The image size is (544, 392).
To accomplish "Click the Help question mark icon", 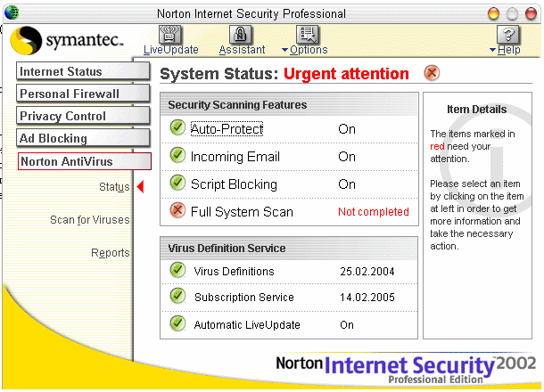I will 508,35.
